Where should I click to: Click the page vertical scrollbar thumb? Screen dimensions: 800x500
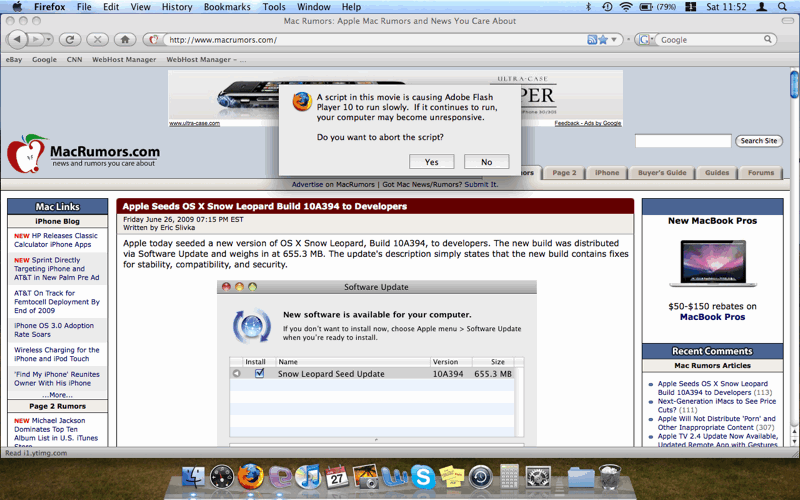click(x=794, y=84)
